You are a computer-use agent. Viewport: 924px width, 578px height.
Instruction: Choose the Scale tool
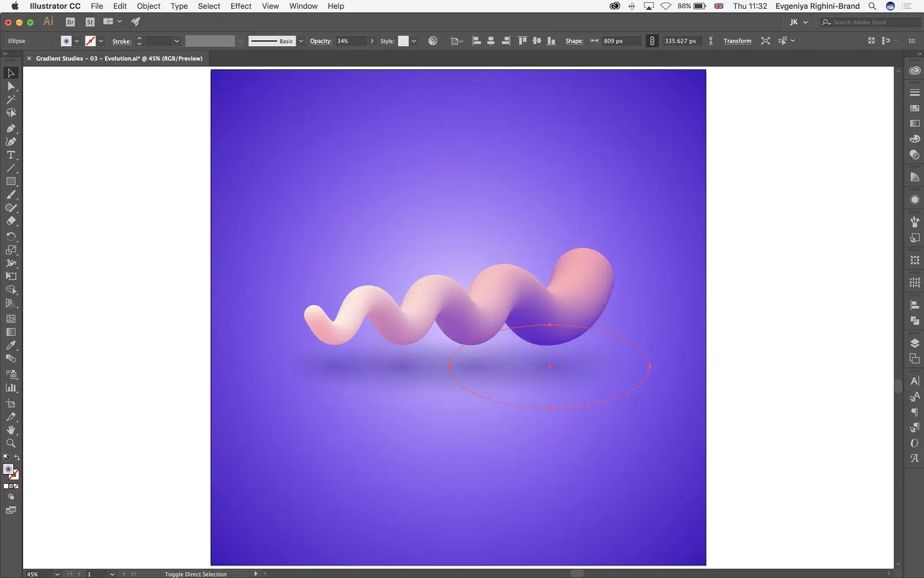pyautogui.click(x=10, y=250)
